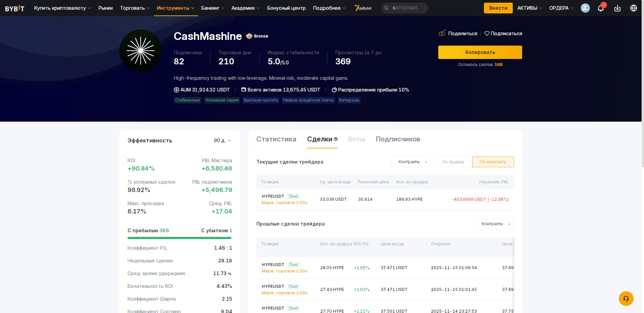
Task: Click the AUM dollar icon
Action: (x=177, y=90)
